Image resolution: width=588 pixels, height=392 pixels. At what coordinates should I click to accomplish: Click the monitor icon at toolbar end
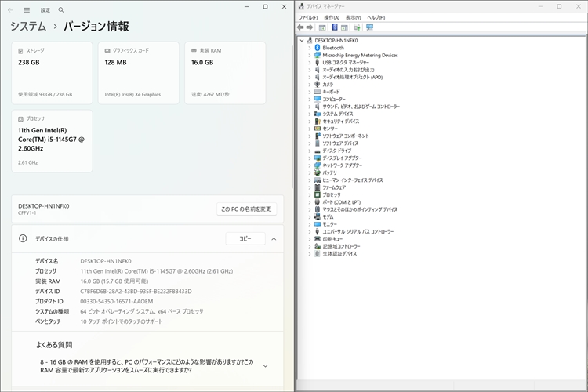point(368,27)
